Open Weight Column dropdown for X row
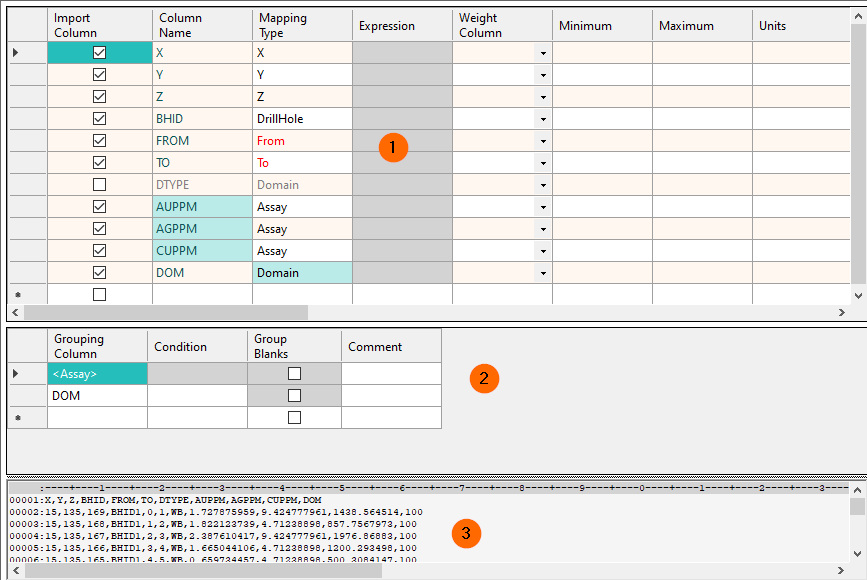The height and width of the screenshot is (580, 867). point(543,53)
